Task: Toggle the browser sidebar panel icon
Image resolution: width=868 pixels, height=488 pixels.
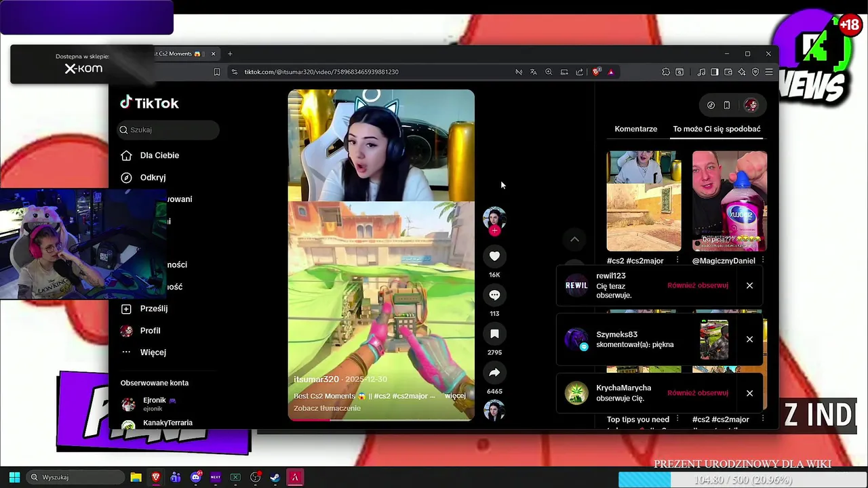Action: (x=715, y=72)
